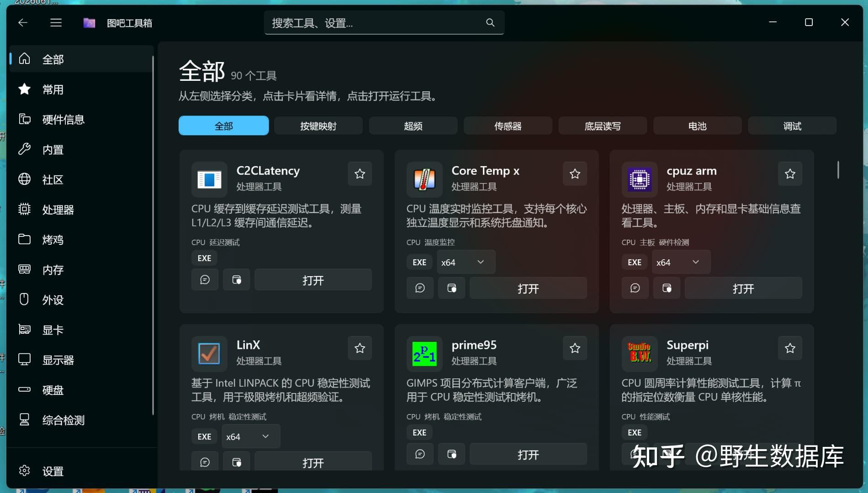The height and width of the screenshot is (493, 868).
Task: Open prime95 file location icon
Action: pos(452,454)
